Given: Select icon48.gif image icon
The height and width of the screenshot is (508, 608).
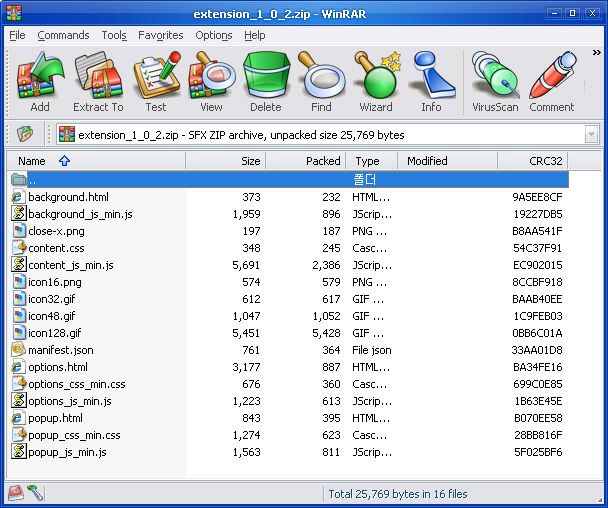Looking at the screenshot, I should 18,316.
